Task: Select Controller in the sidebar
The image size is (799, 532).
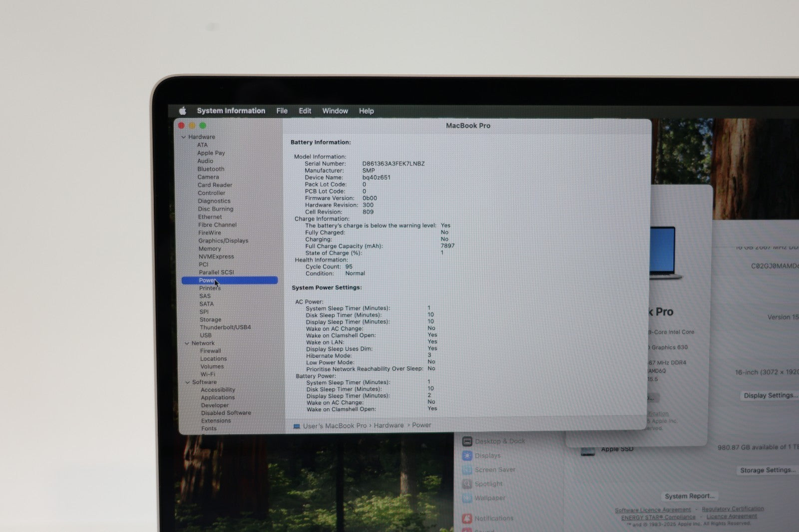Action: click(211, 193)
